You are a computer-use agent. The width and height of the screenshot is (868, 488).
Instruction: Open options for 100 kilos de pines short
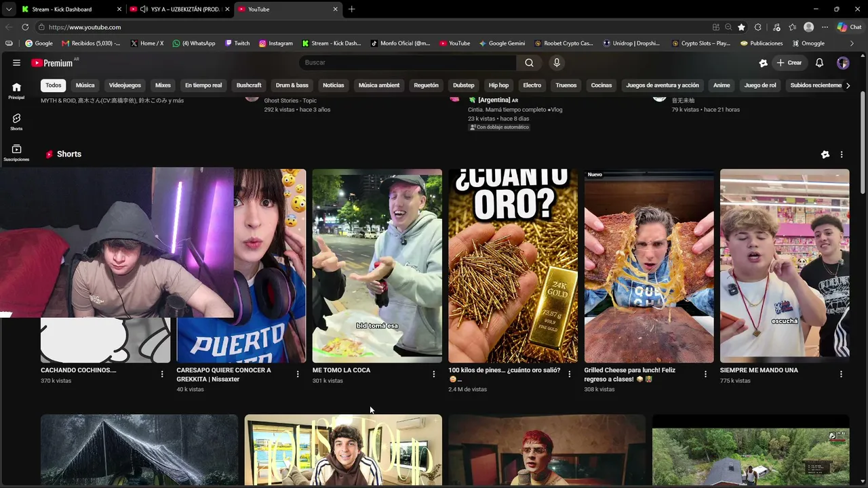[570, 373]
